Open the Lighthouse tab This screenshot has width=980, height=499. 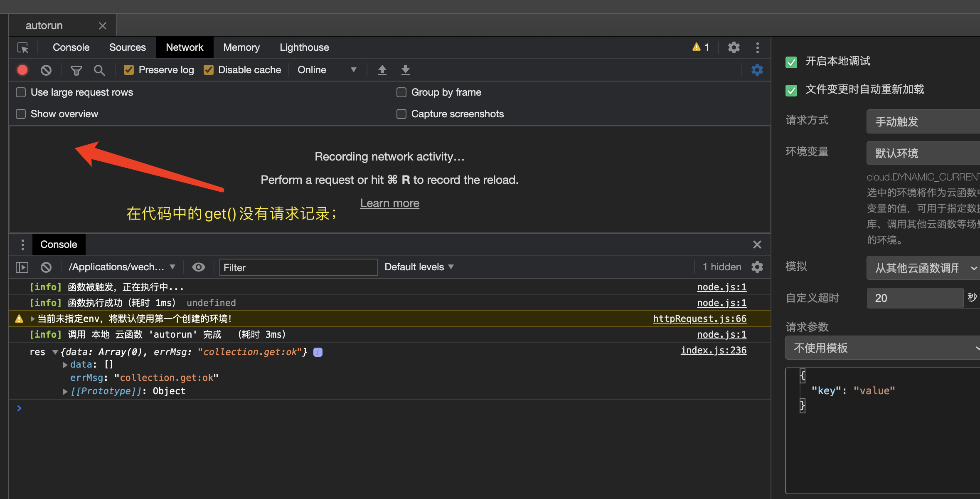[304, 47]
